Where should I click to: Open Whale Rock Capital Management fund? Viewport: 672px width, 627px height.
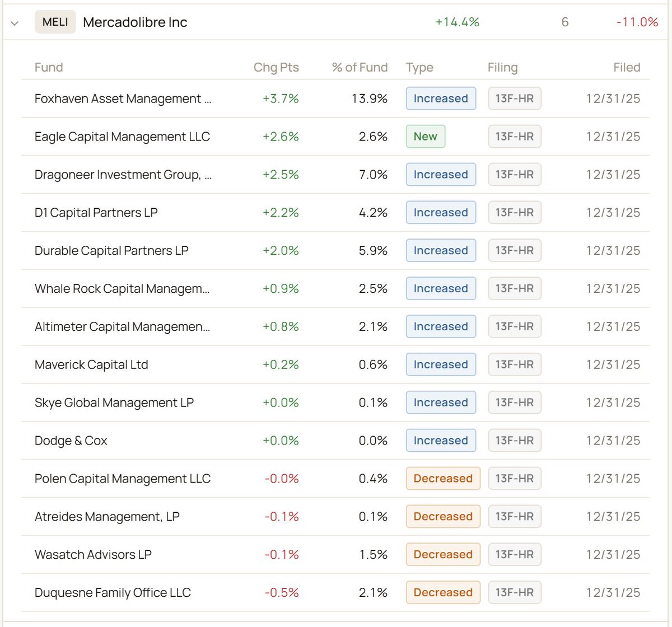pos(122,289)
